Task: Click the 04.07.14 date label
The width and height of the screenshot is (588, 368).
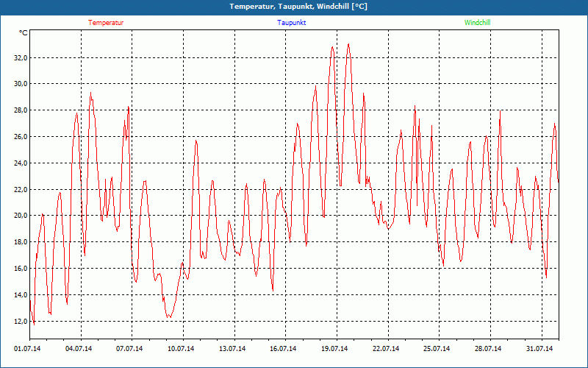Action: point(79,349)
